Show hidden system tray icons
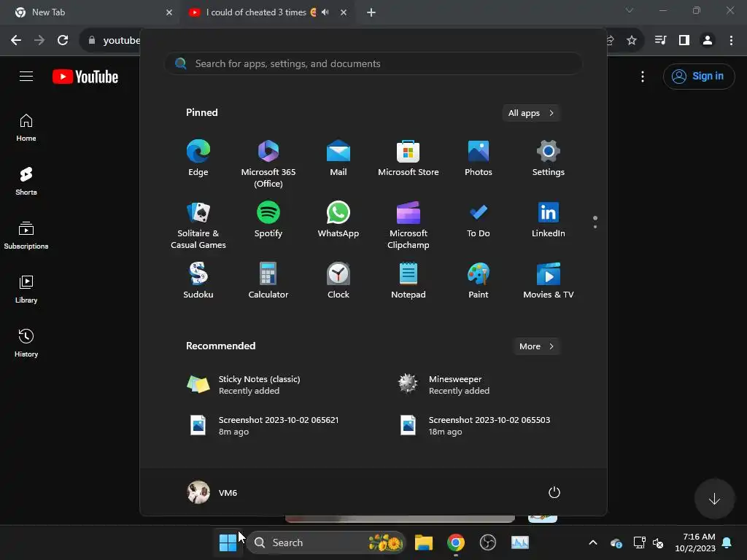This screenshot has height=560, width=747. coord(593,542)
